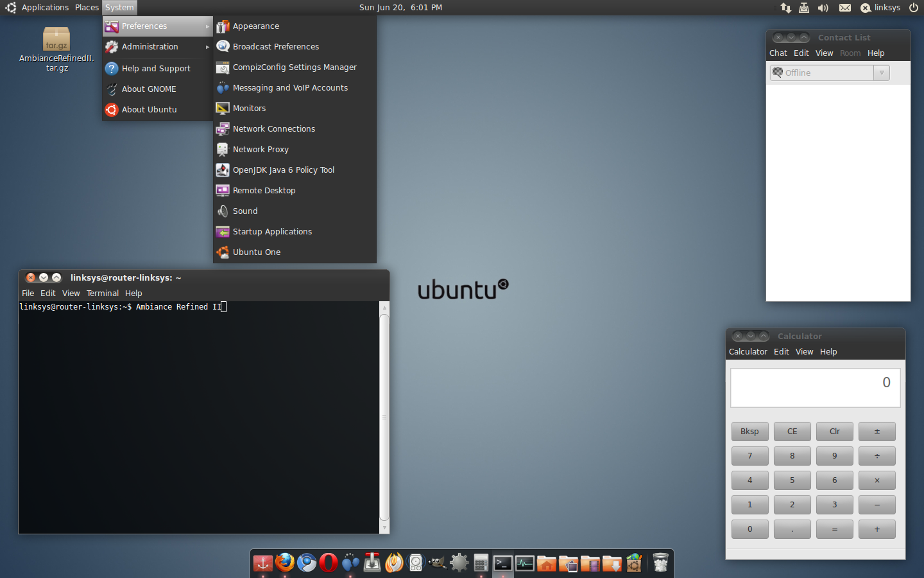
Task: Expand the Administration submenu
Action: pos(157,47)
